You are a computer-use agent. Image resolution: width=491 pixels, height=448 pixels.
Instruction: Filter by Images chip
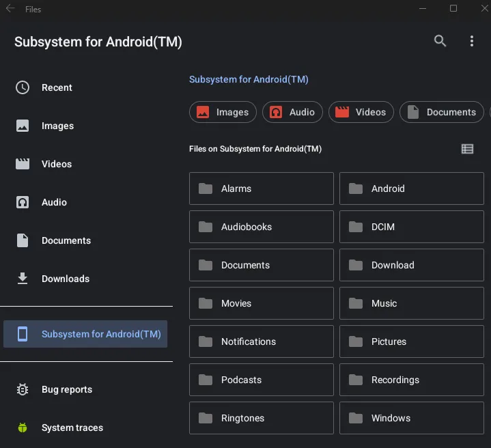click(x=223, y=112)
